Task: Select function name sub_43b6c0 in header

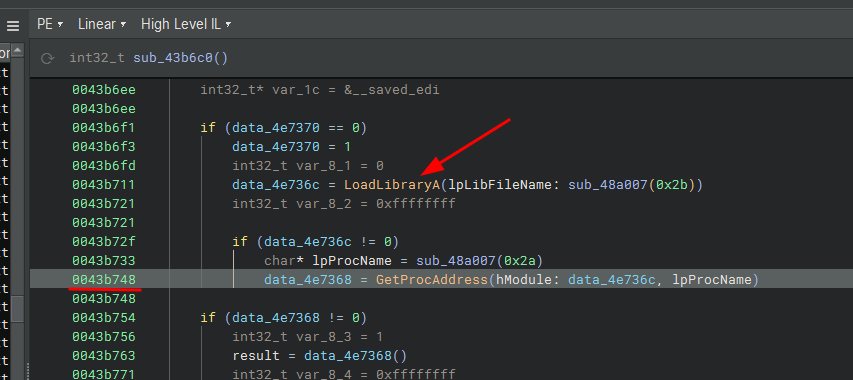Action: tap(175, 58)
